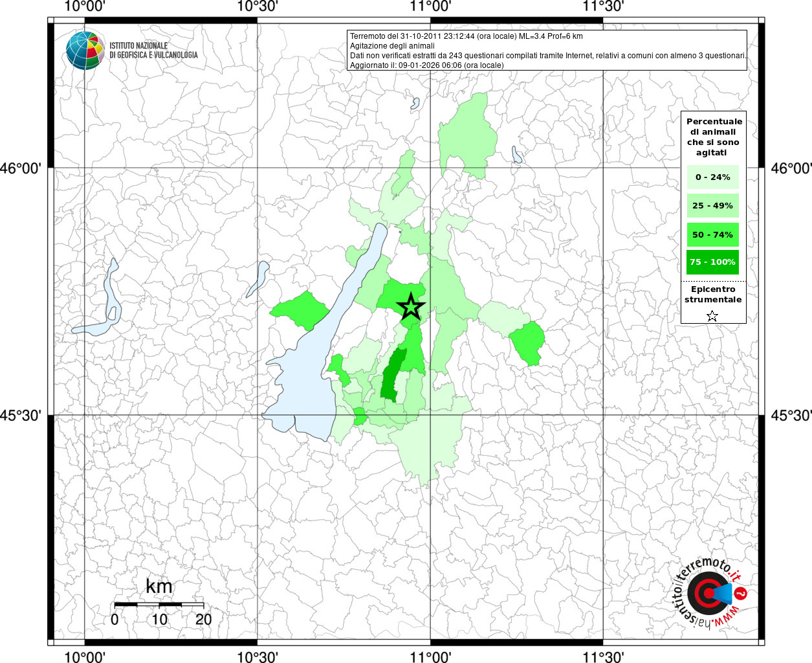Click the top axis label 10°30'
812x663 pixels.
click(x=258, y=6)
